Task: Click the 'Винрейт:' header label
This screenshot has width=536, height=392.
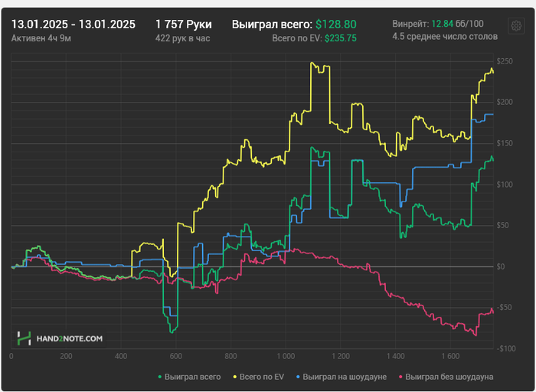Action: 410,24
